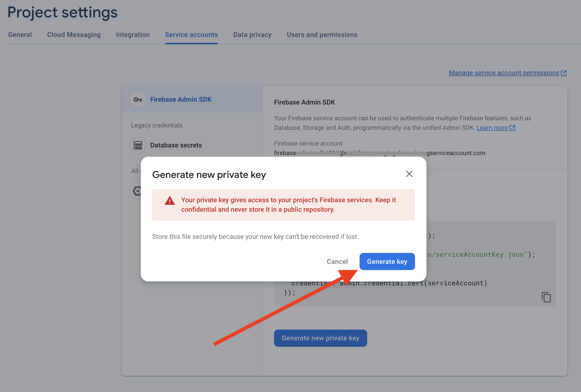Click the external link icon beside Manage permissions

(x=564, y=73)
